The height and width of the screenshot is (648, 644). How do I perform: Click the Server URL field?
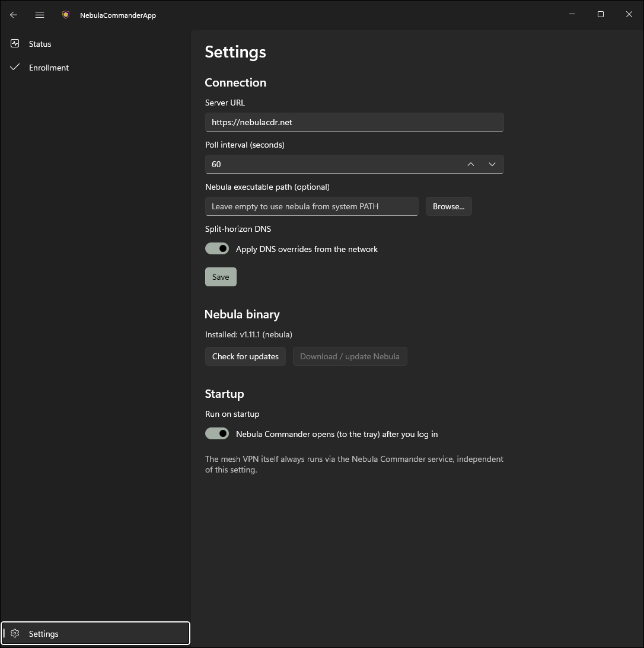pyautogui.click(x=354, y=122)
